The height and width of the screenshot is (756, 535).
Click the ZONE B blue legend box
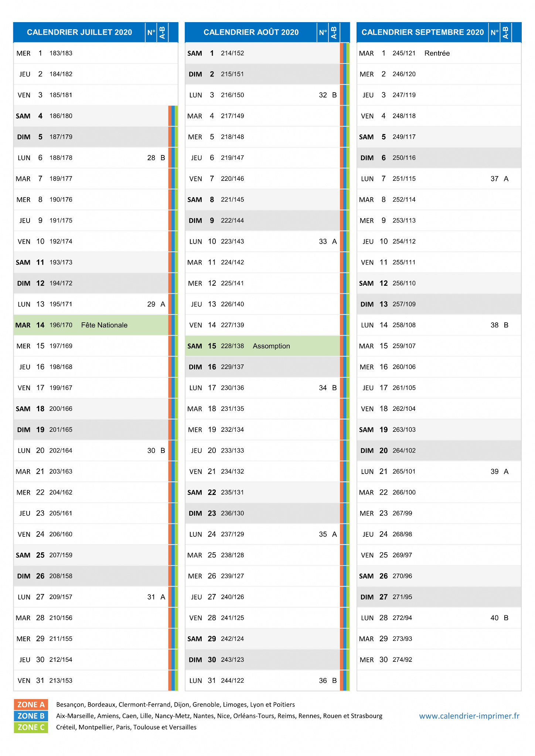coord(31,716)
